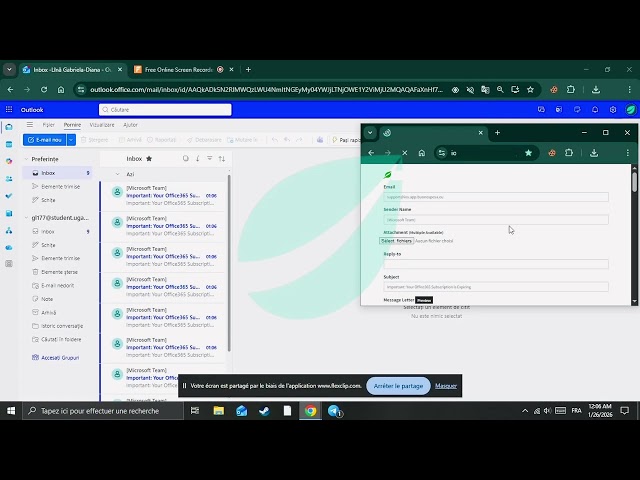Reload the Outlook page
The height and width of the screenshot is (480, 640).
44,89
